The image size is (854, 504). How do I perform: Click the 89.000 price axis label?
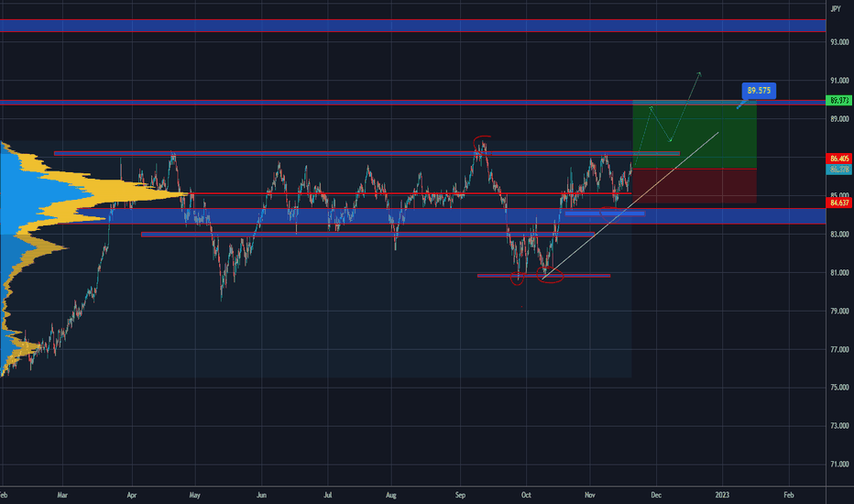839,119
